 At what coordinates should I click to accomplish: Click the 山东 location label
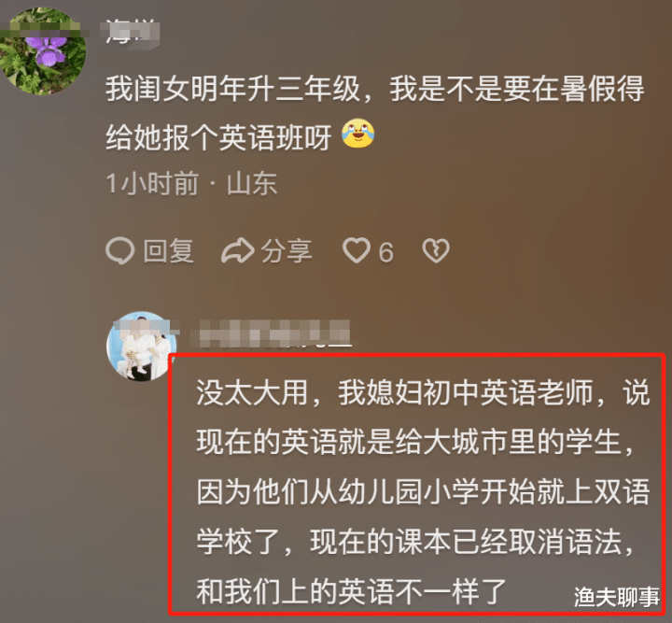(252, 183)
